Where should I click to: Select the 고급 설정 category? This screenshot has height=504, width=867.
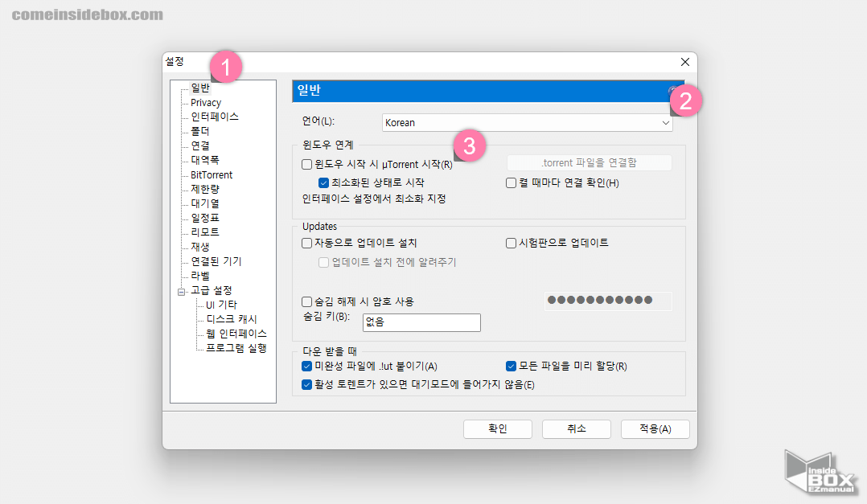pos(212,290)
